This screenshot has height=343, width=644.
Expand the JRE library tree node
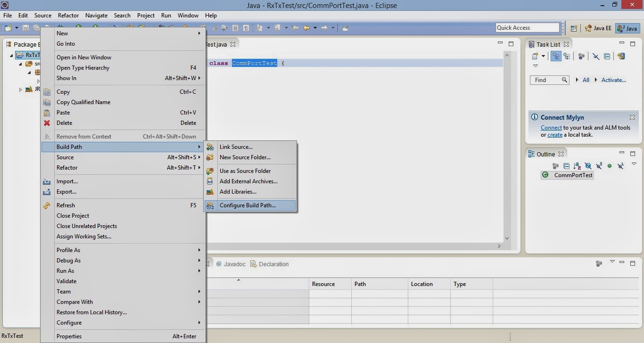pyautogui.click(x=20, y=90)
